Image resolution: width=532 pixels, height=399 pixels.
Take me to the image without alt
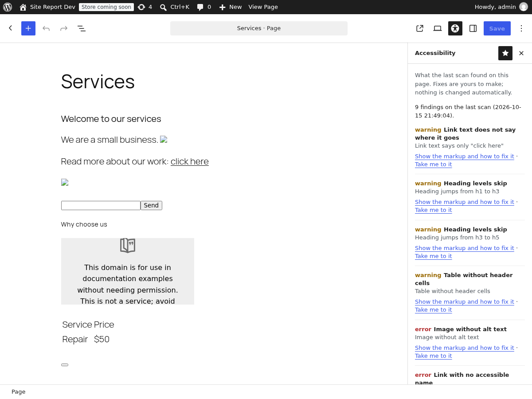coord(434,356)
